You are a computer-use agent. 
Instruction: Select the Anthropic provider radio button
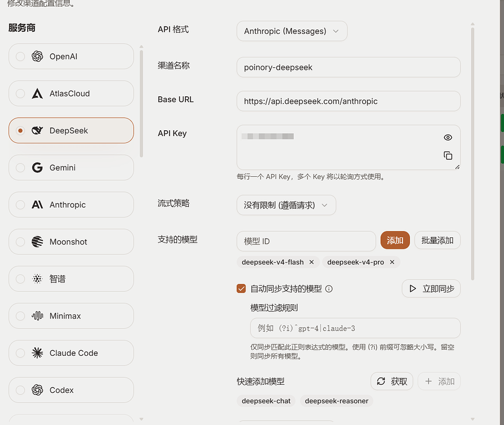[x=20, y=205]
